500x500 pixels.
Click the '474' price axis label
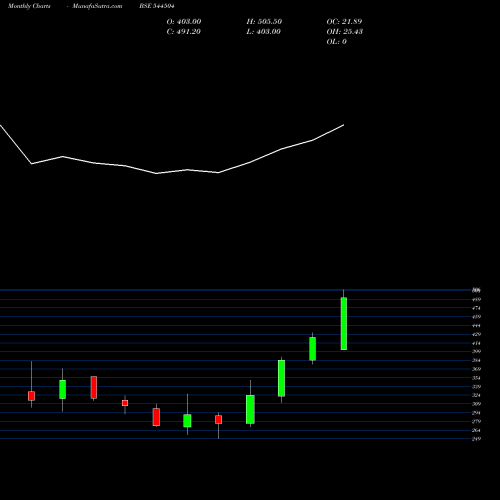tap(476, 308)
